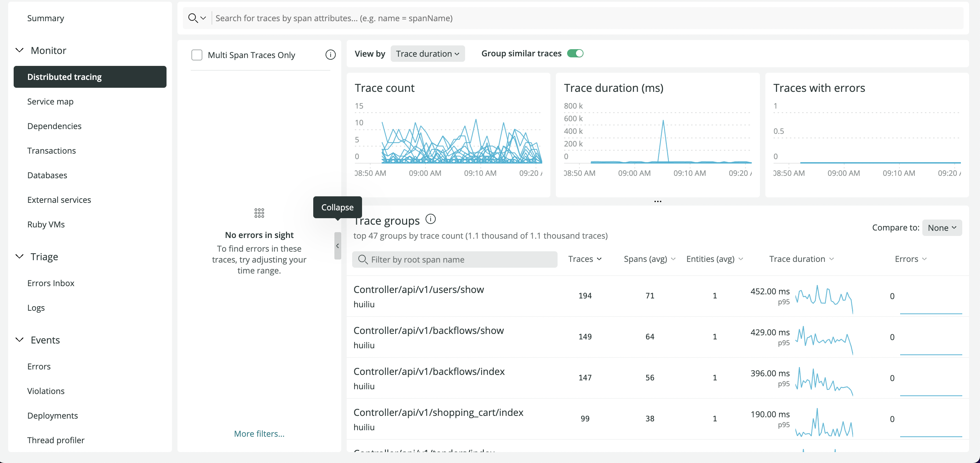Screen dimensions: 980x463
Task: Open the View by Trace duration dropdown
Action: 428,54
